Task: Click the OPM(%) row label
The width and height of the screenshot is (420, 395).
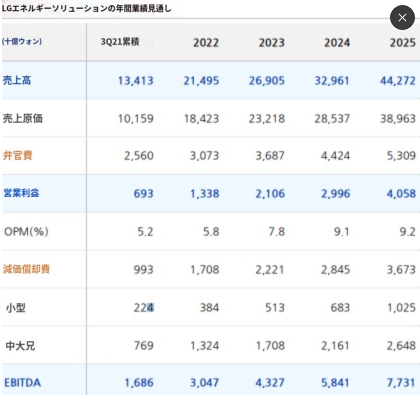Action: click(26, 231)
